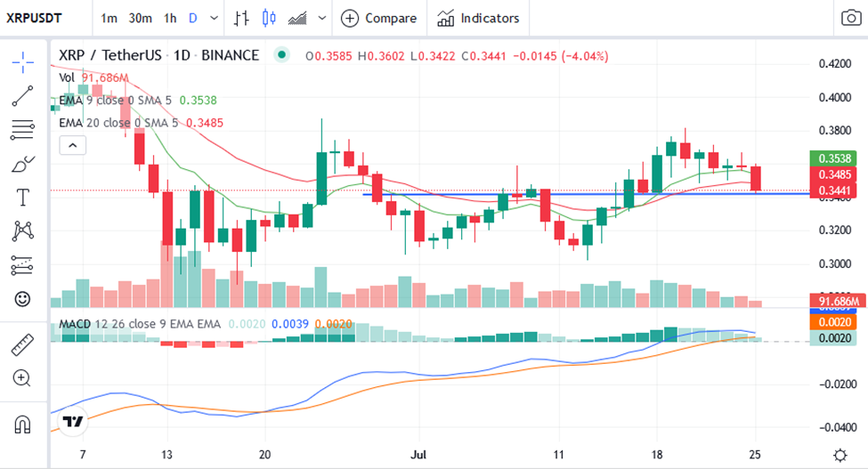Toggle magnet mode

tap(22, 425)
